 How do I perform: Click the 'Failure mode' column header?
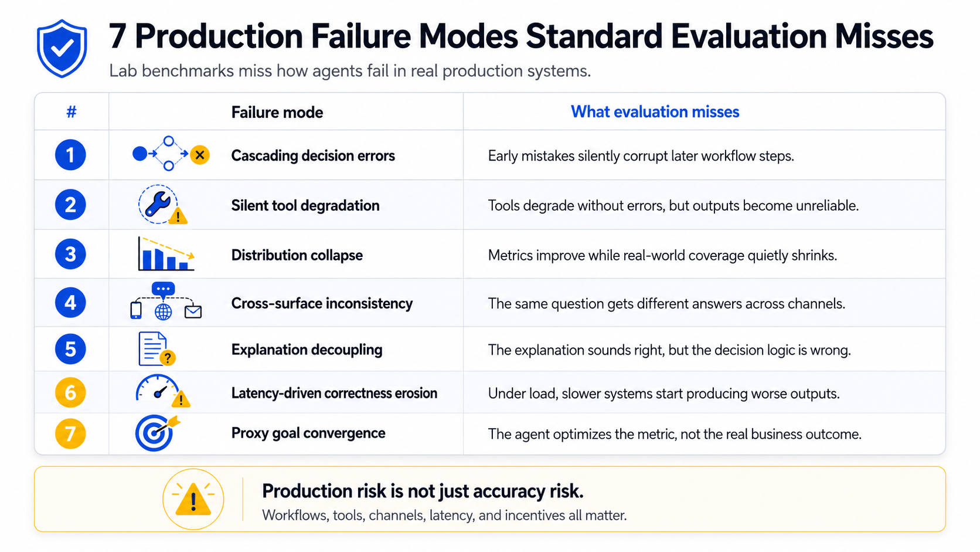[277, 112]
